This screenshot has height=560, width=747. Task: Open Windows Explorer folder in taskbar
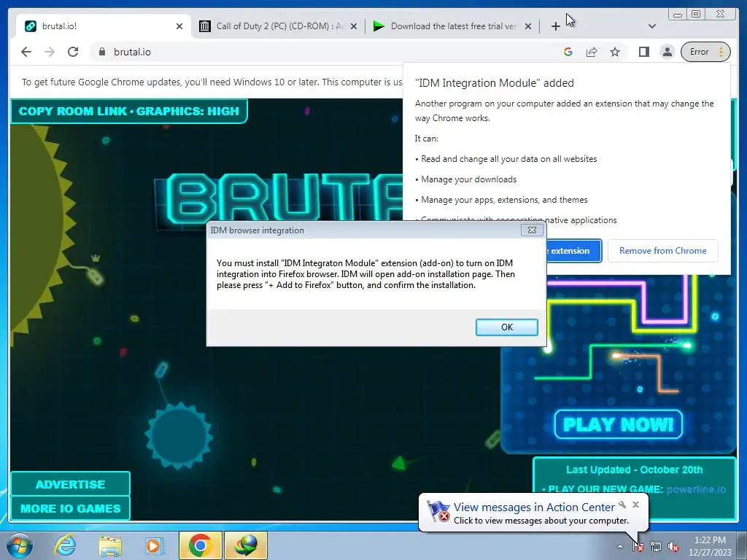(x=110, y=545)
